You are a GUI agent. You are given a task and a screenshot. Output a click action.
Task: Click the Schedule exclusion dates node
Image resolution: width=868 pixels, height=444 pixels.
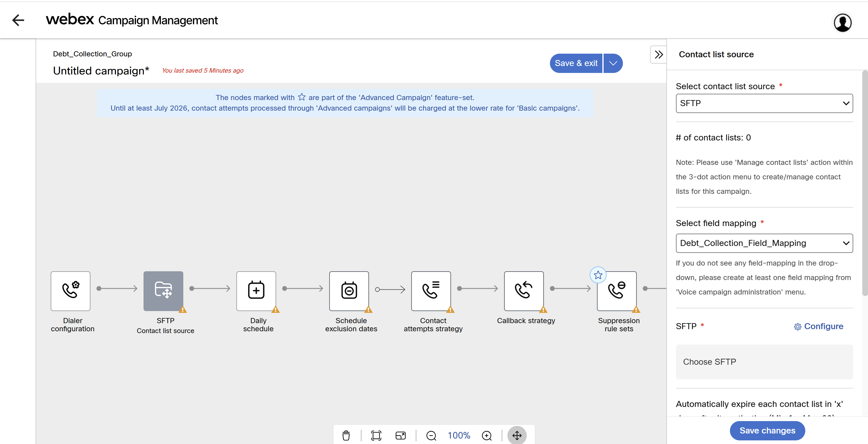tap(349, 291)
